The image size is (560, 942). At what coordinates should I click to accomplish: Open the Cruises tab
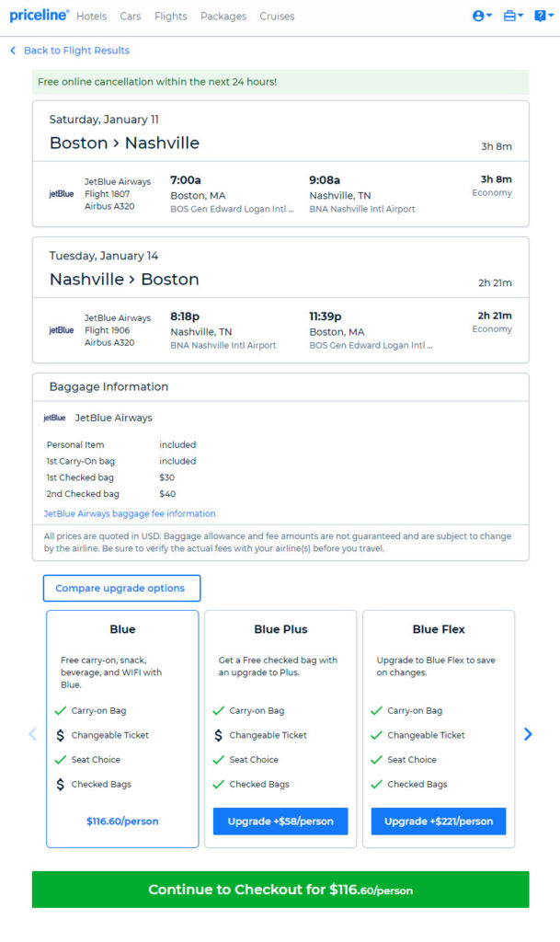click(x=277, y=17)
